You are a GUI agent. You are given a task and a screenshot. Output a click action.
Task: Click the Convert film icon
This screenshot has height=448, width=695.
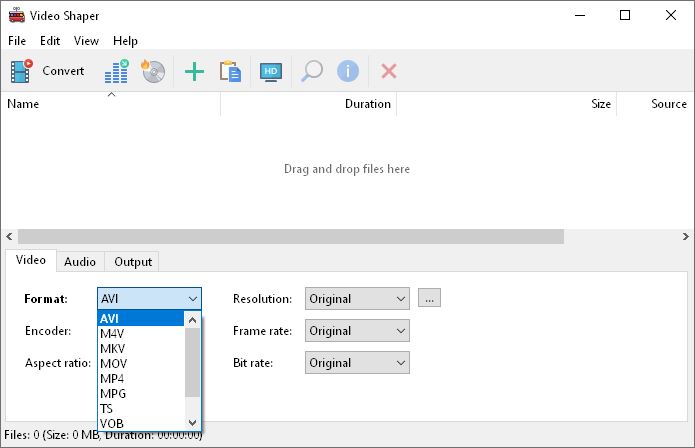(x=22, y=71)
